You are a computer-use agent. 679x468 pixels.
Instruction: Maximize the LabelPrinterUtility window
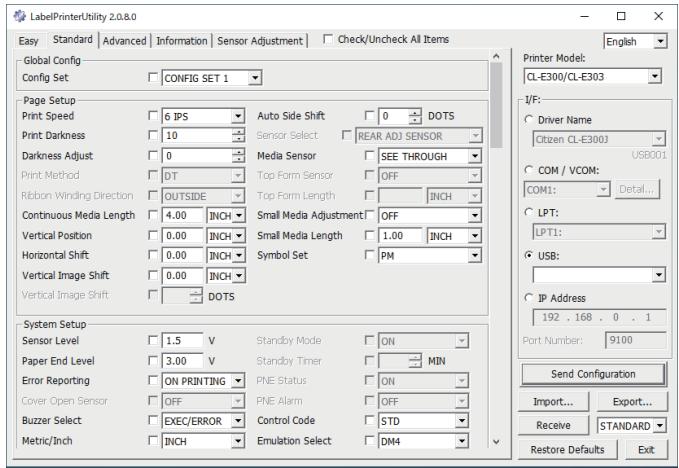621,16
